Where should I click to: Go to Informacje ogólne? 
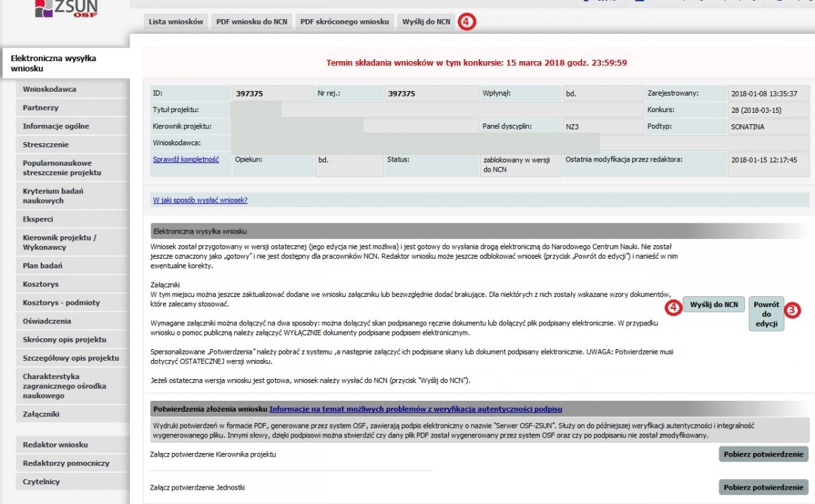[x=72, y=126]
